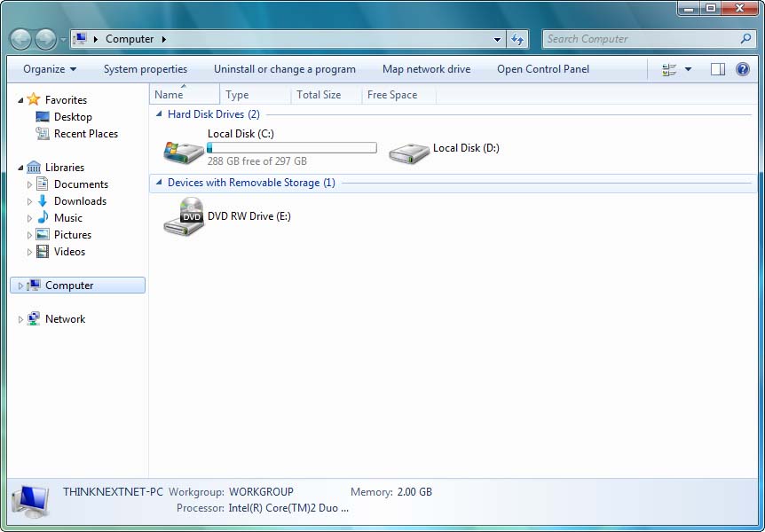Screen dimensions: 765x532
Task: Change view using the views icon
Action: [669, 69]
